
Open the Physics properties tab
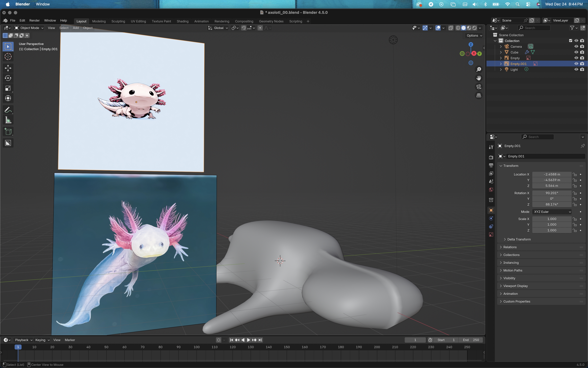pos(491,218)
